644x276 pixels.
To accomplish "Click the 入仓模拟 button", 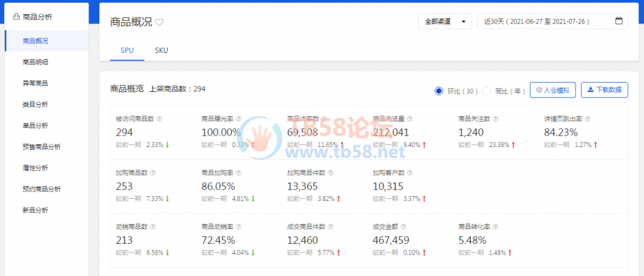I will point(553,90).
